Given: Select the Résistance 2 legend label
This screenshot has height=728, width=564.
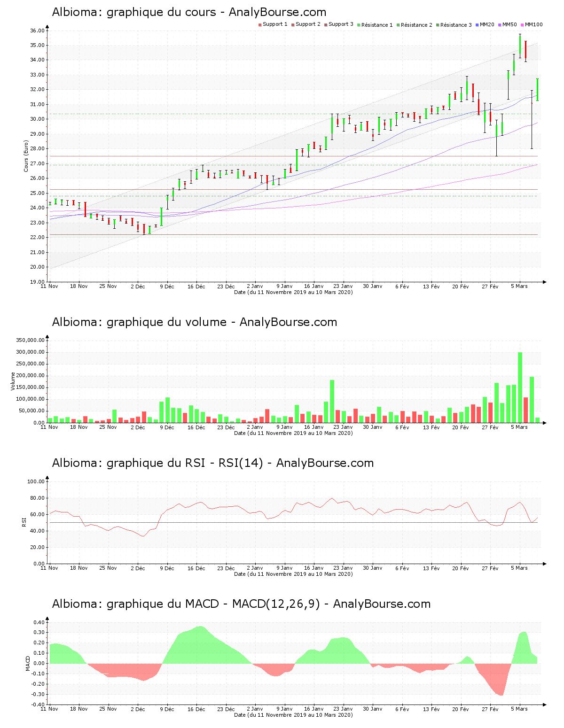Looking at the screenshot, I should pyautogui.click(x=416, y=25).
